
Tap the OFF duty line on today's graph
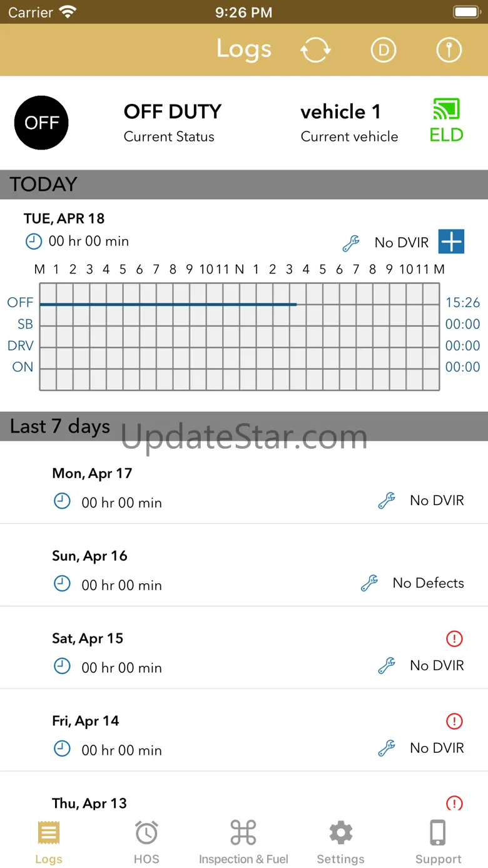point(168,305)
